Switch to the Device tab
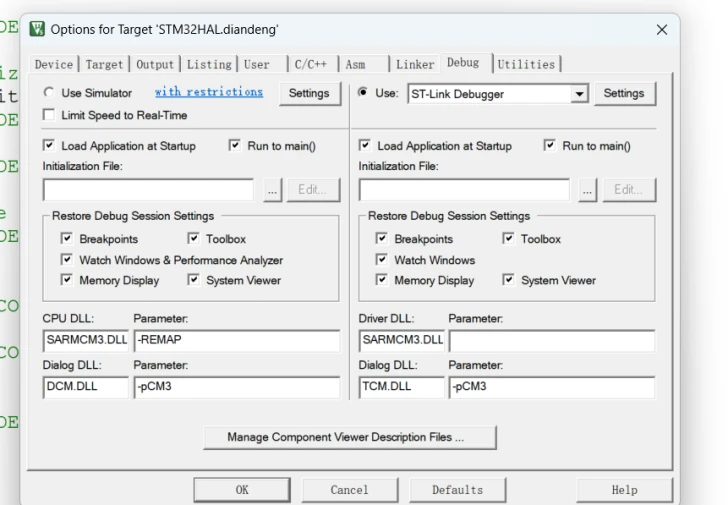This screenshot has height=505, width=728. click(54, 65)
